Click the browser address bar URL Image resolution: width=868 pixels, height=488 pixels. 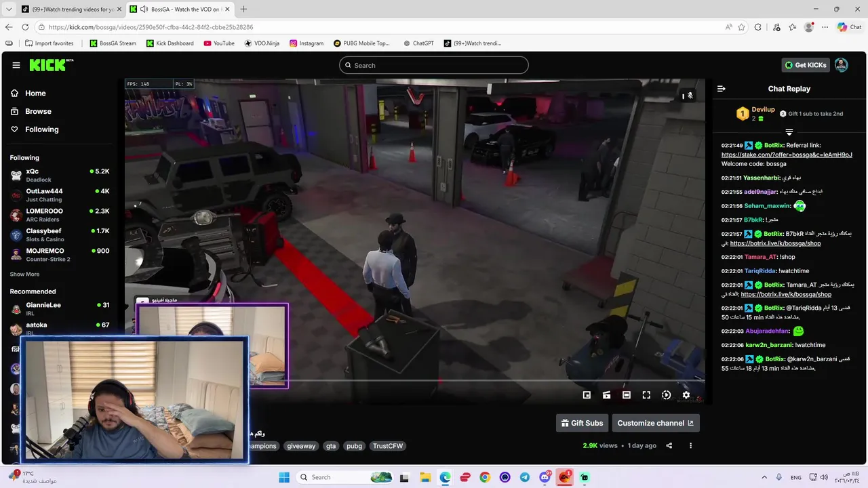151,27
